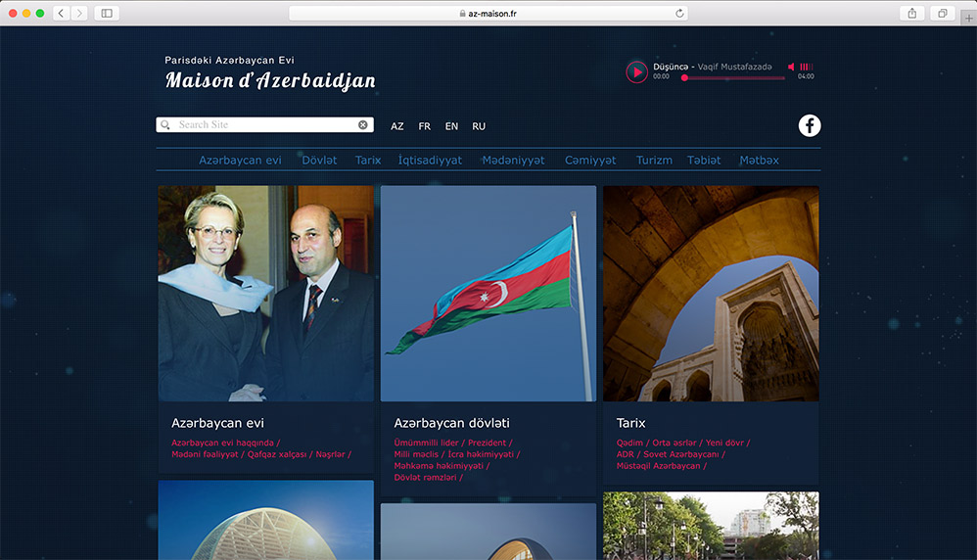This screenshot has width=977, height=560.
Task: Switch language to EN
Action: [451, 126]
